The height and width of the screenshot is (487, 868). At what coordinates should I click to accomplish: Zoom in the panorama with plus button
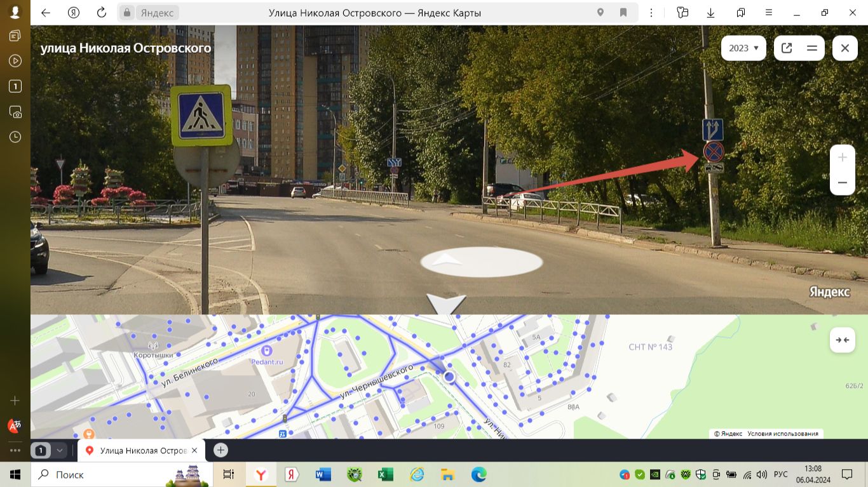pos(843,157)
